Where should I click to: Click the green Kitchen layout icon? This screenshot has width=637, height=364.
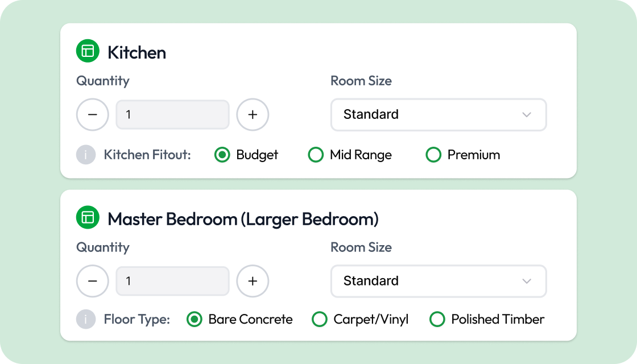pyautogui.click(x=88, y=51)
